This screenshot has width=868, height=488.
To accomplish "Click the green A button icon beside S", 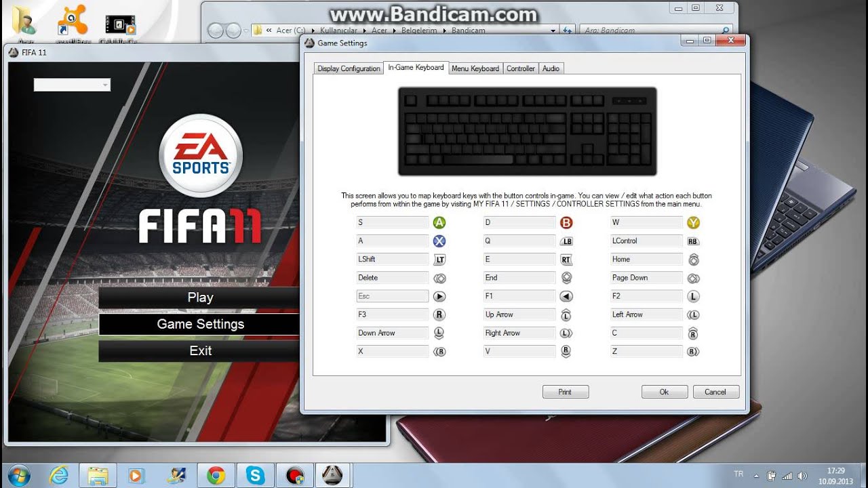I will 439,222.
